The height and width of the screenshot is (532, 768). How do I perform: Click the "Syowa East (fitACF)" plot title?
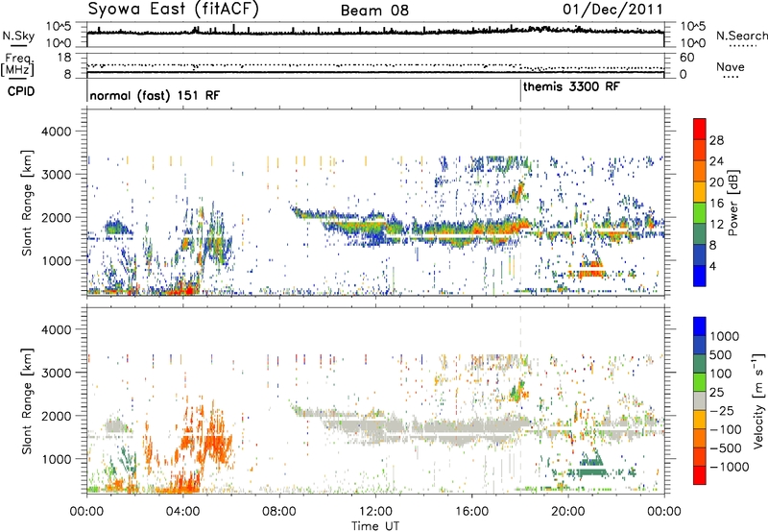click(174, 10)
